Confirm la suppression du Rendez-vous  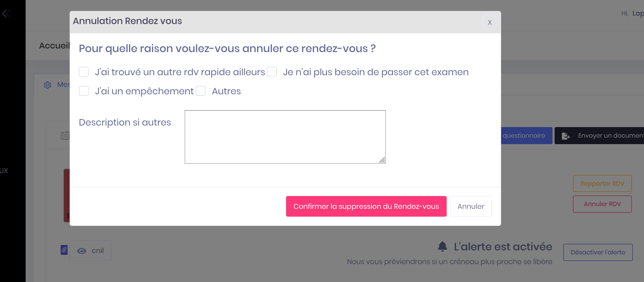(366, 206)
